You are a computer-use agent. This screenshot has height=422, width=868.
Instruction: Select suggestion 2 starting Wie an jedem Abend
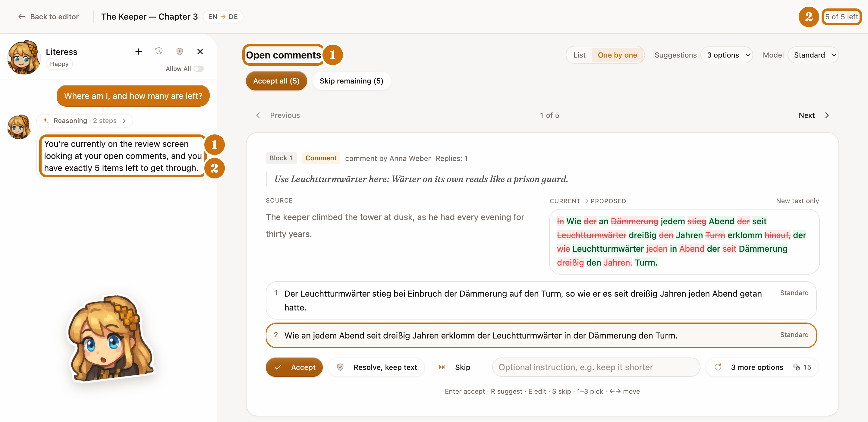[541, 335]
